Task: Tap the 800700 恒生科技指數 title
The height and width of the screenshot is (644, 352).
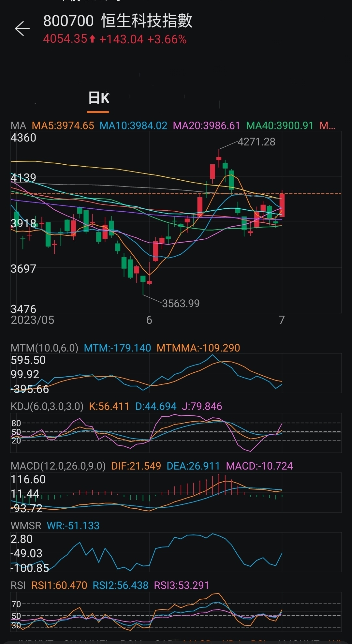Action: [118, 21]
